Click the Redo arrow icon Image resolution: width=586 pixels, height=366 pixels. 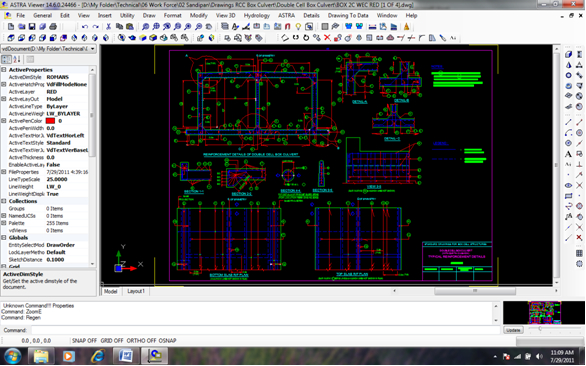(x=96, y=27)
